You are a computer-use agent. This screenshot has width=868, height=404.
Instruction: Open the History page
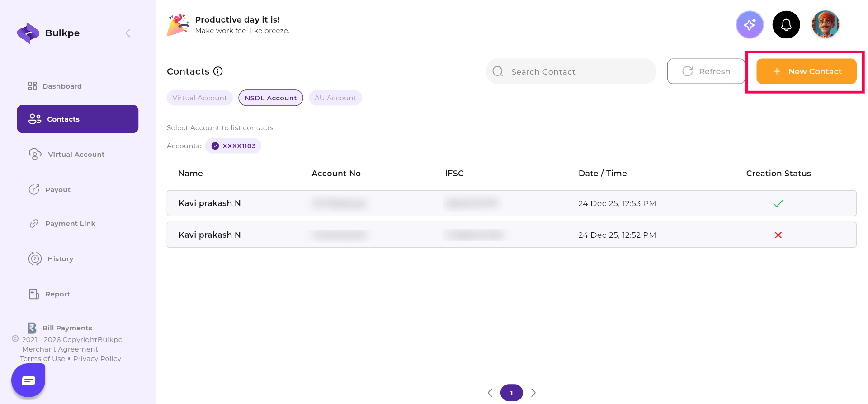pyautogui.click(x=60, y=259)
